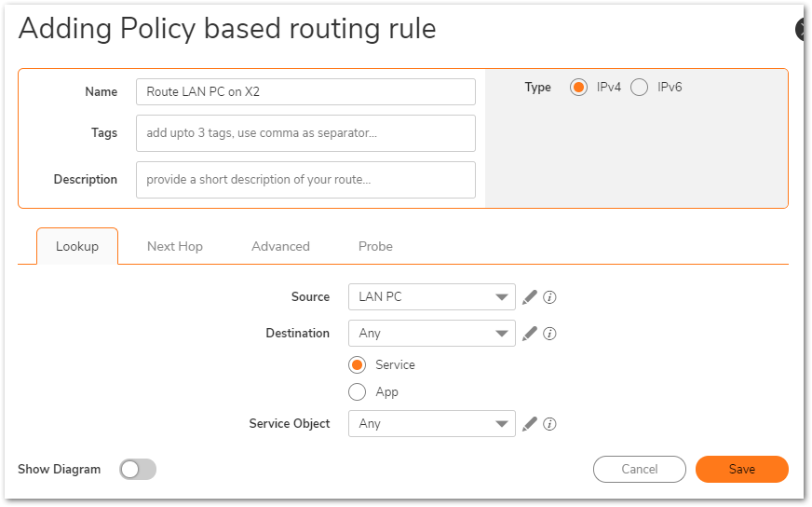812x507 pixels.
Task: Show info for the Destination field
Action: tap(549, 334)
